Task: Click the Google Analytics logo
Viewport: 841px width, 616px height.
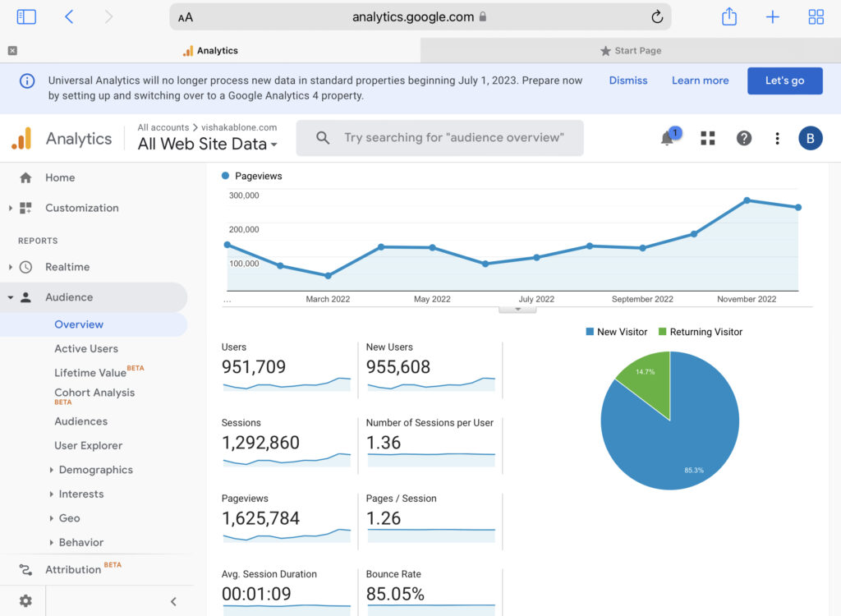Action: [21, 139]
